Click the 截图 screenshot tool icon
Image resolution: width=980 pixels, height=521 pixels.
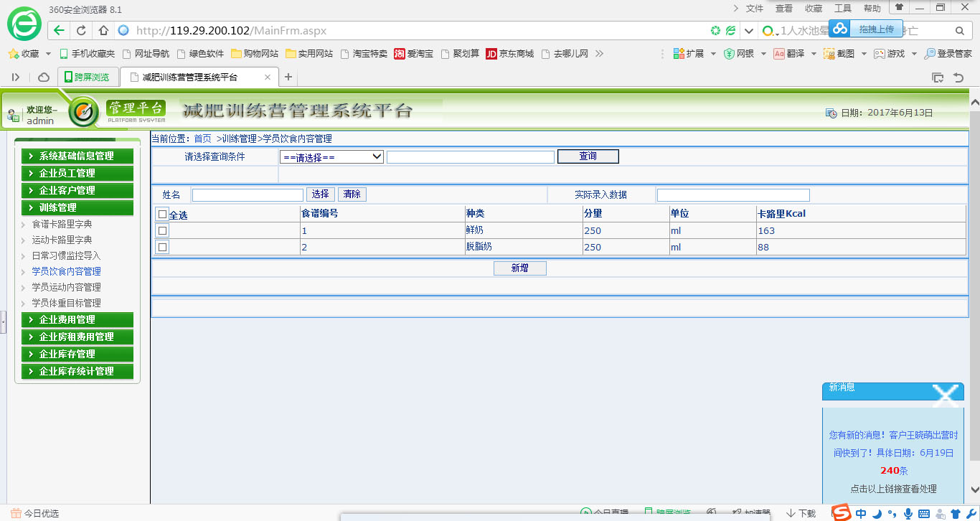(829, 54)
